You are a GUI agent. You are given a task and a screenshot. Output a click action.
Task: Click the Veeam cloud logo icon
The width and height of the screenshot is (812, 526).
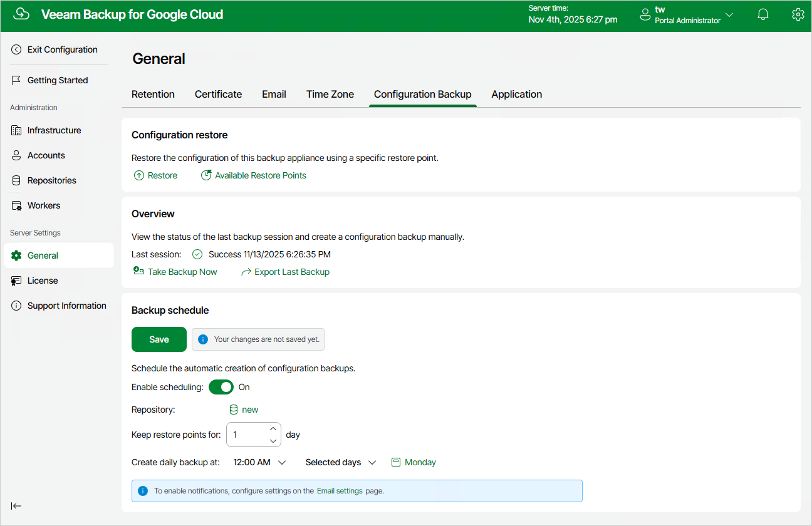pyautogui.click(x=21, y=14)
